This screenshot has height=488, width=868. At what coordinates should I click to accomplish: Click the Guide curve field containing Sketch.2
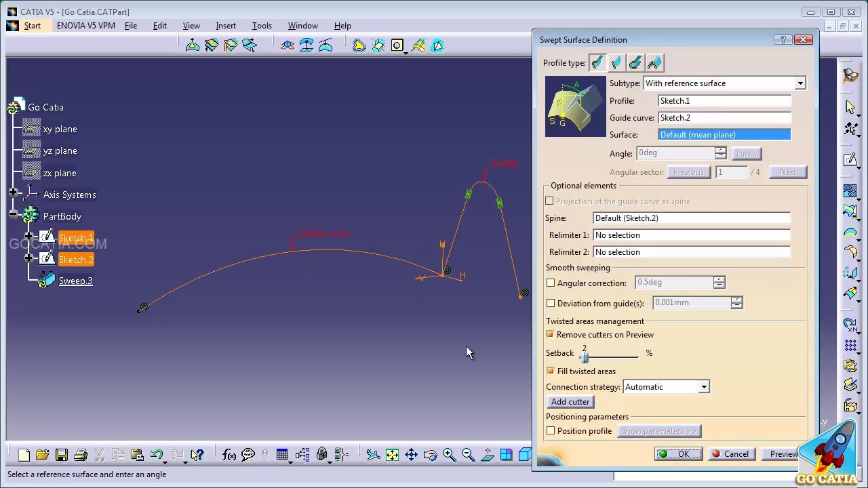pyautogui.click(x=724, y=118)
